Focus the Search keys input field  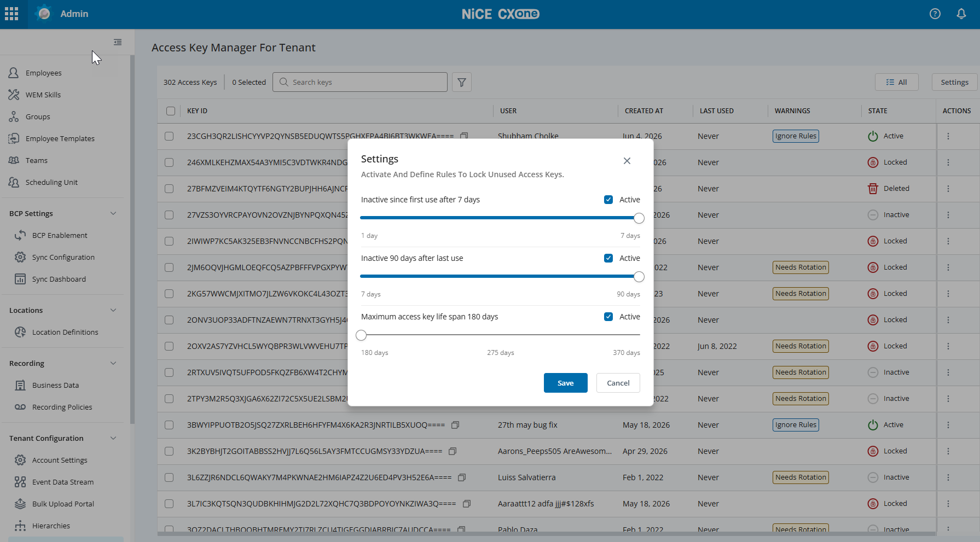(x=360, y=82)
